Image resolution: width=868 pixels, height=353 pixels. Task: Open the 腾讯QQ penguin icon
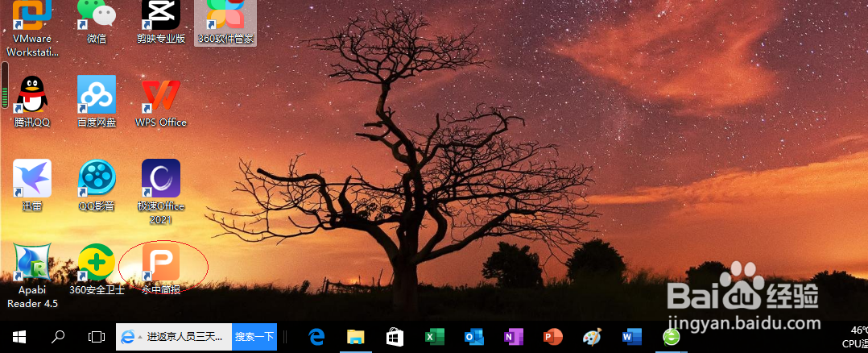tap(32, 102)
